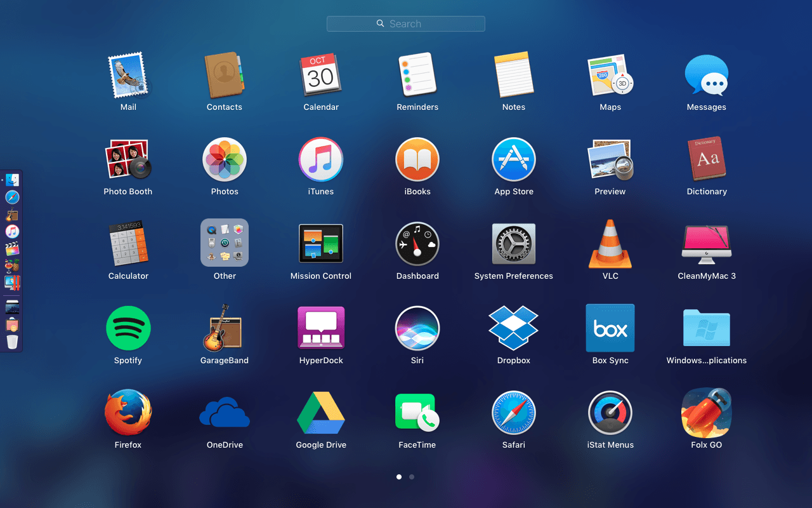The image size is (812, 508).
Task: Launch the App Store
Action: click(x=514, y=159)
